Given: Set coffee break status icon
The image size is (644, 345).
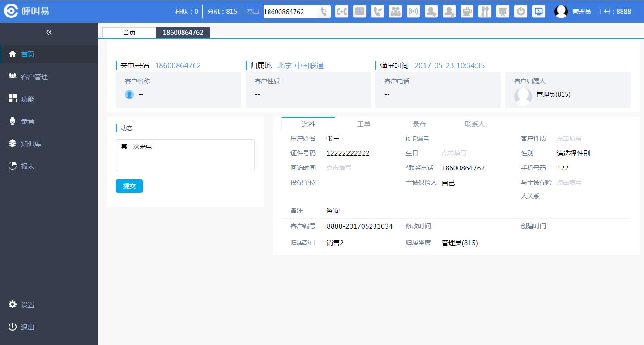Looking at the screenshot, I should click(x=467, y=12).
